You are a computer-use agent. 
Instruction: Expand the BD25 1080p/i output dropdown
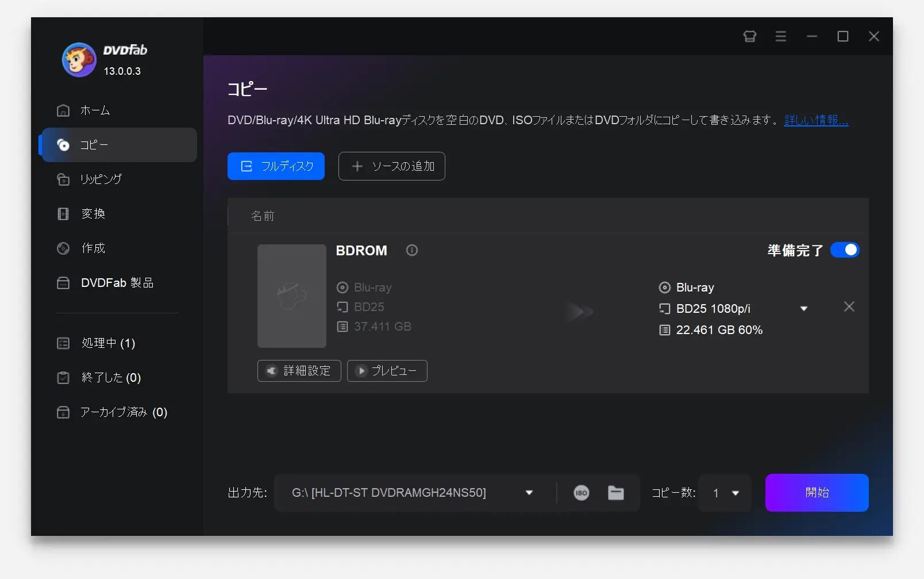click(803, 309)
